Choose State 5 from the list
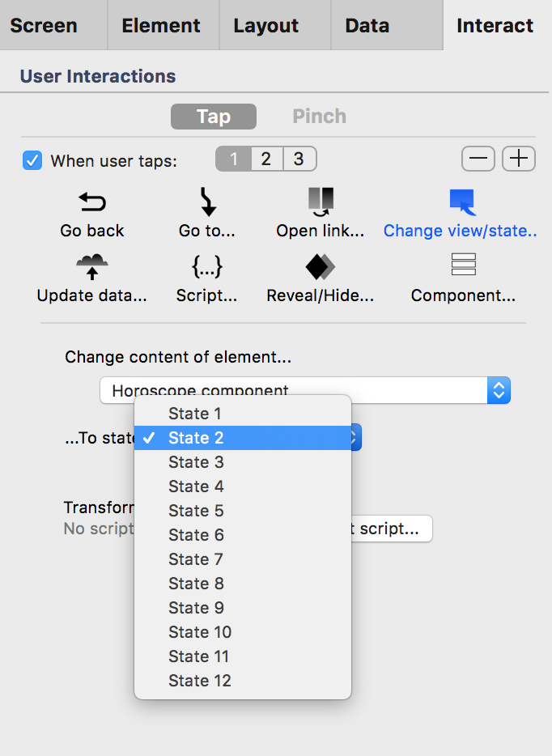552x756 pixels. click(x=196, y=511)
